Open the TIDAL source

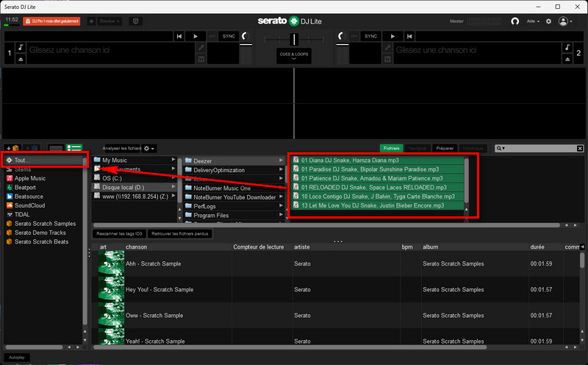[22, 214]
